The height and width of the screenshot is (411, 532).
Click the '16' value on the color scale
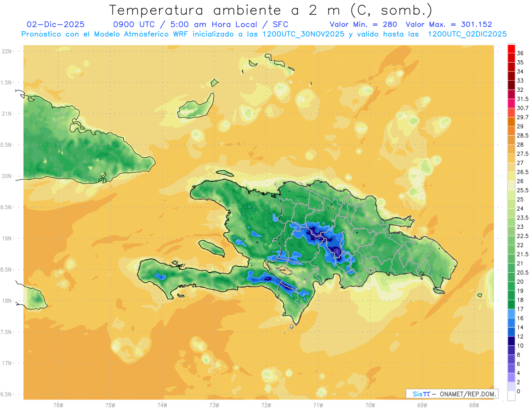tap(520, 318)
